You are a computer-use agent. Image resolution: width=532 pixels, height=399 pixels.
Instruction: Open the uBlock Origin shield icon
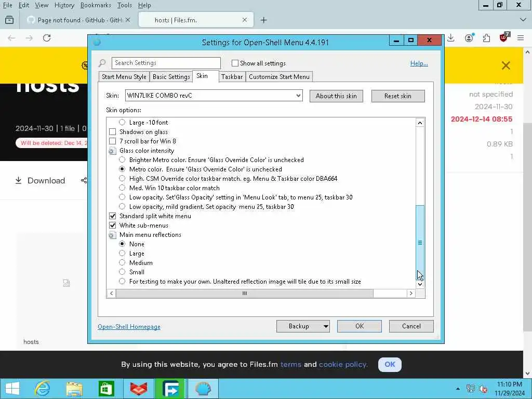504,37
